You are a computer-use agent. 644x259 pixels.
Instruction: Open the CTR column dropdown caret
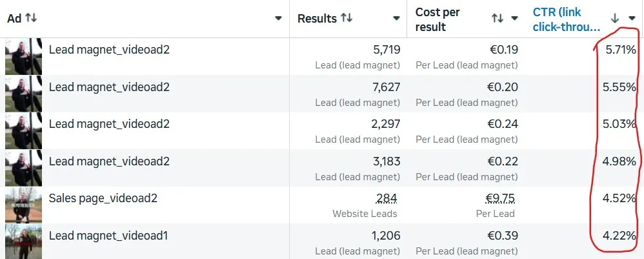pyautogui.click(x=632, y=18)
